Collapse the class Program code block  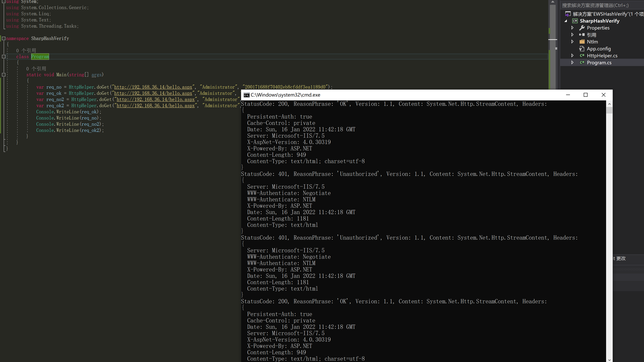click(4, 57)
